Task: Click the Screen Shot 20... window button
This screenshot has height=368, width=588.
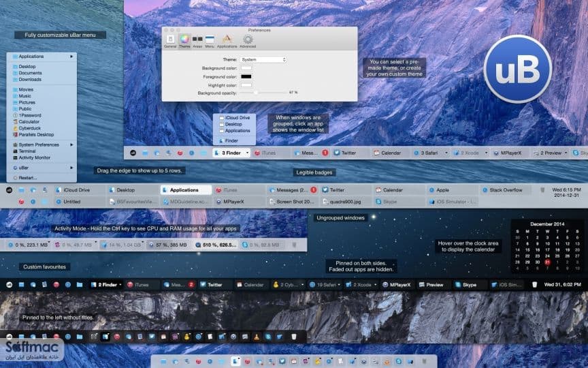Action: click(x=293, y=202)
